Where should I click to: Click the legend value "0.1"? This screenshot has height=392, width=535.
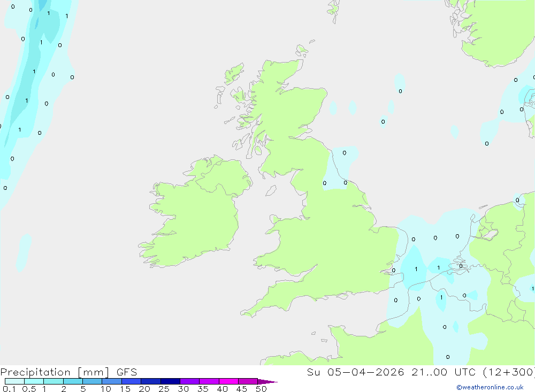coord(9,389)
